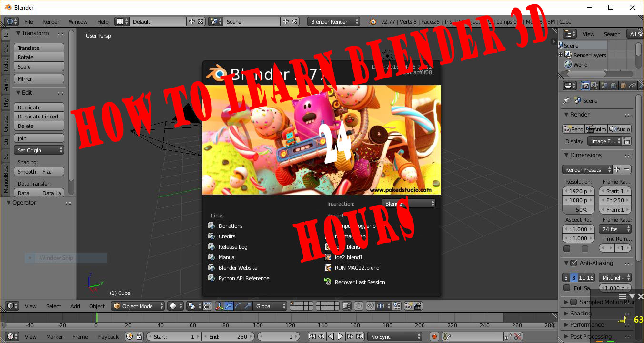Select the rotate manipulator icon
Image resolution: width=644 pixels, height=343 pixels.
click(238, 306)
